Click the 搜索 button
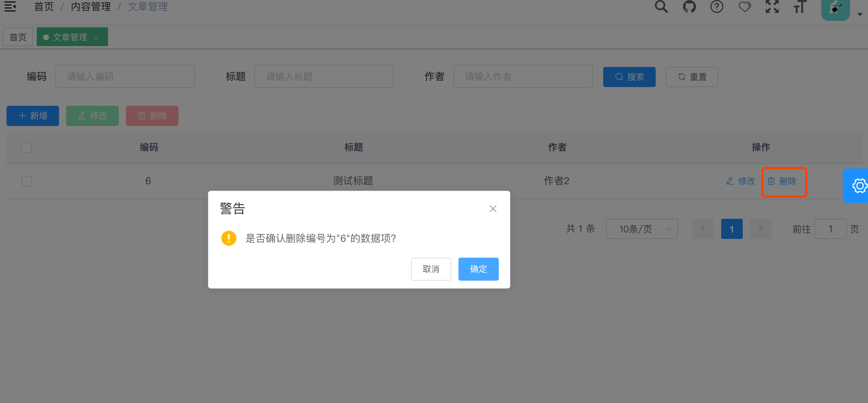 click(629, 77)
